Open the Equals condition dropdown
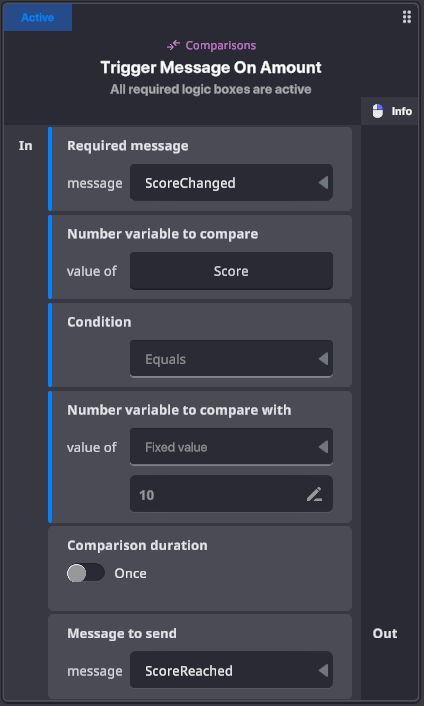This screenshot has width=424, height=706. (x=231, y=359)
